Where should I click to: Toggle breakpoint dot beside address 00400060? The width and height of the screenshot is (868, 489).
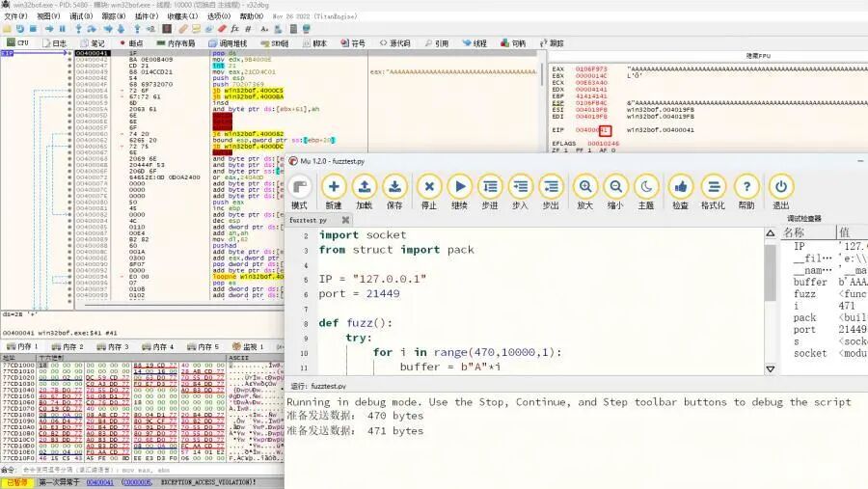click(69, 133)
